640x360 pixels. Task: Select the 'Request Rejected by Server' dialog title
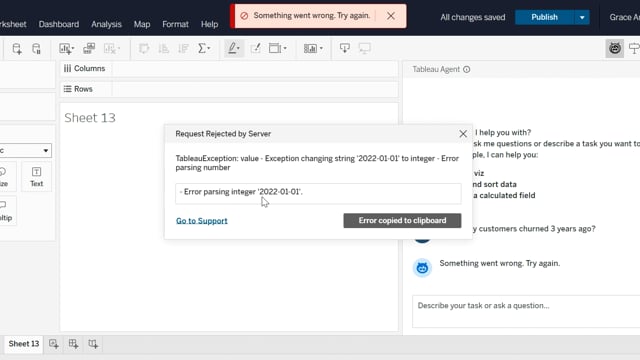(x=223, y=134)
